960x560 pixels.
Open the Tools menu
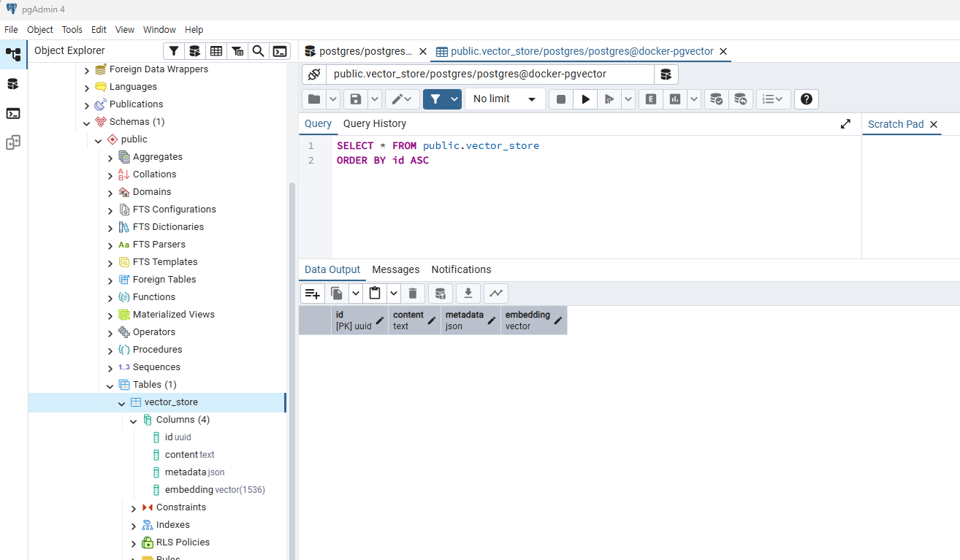click(72, 30)
